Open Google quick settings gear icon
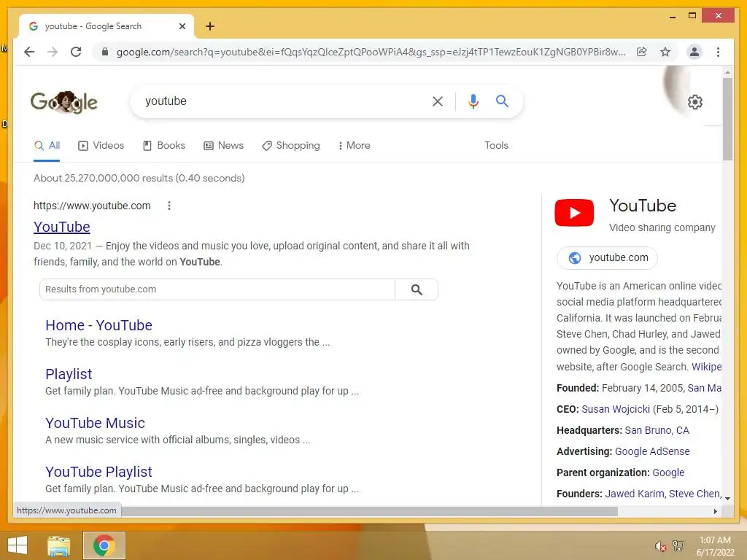The height and width of the screenshot is (560, 747). pos(695,102)
